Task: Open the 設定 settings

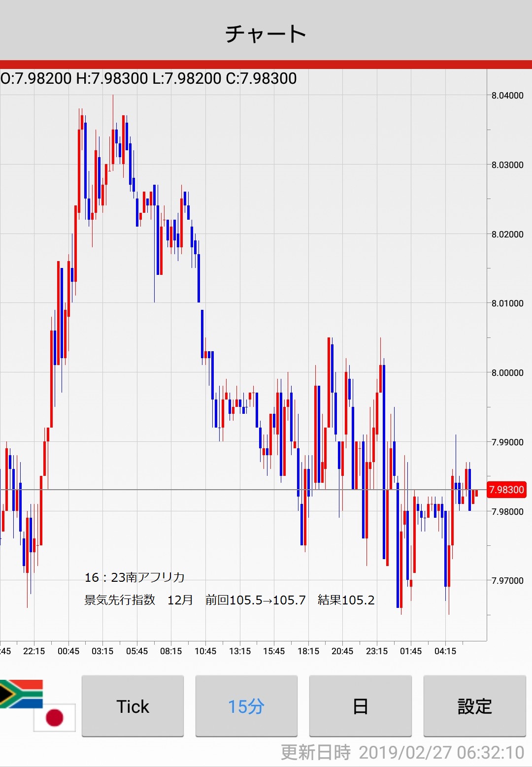Action: [474, 706]
